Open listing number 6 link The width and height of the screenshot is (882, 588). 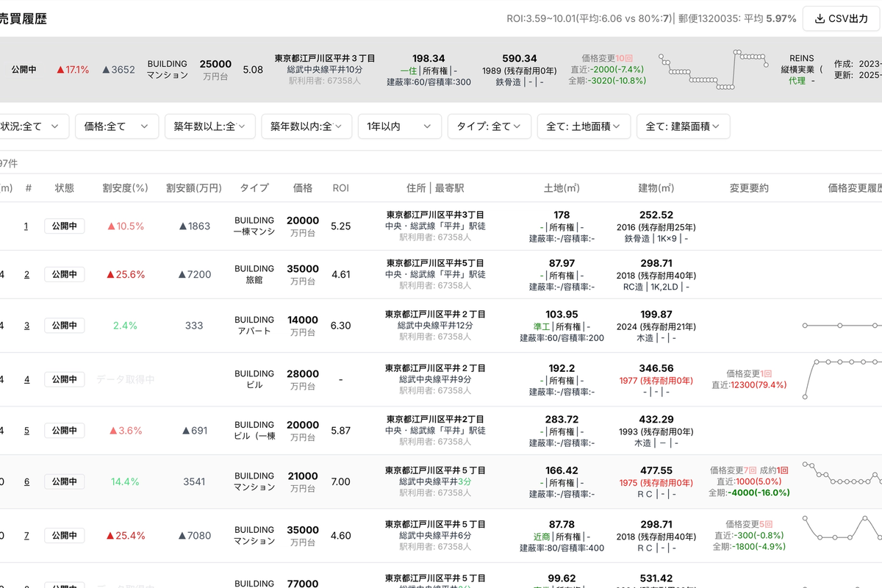click(26, 481)
